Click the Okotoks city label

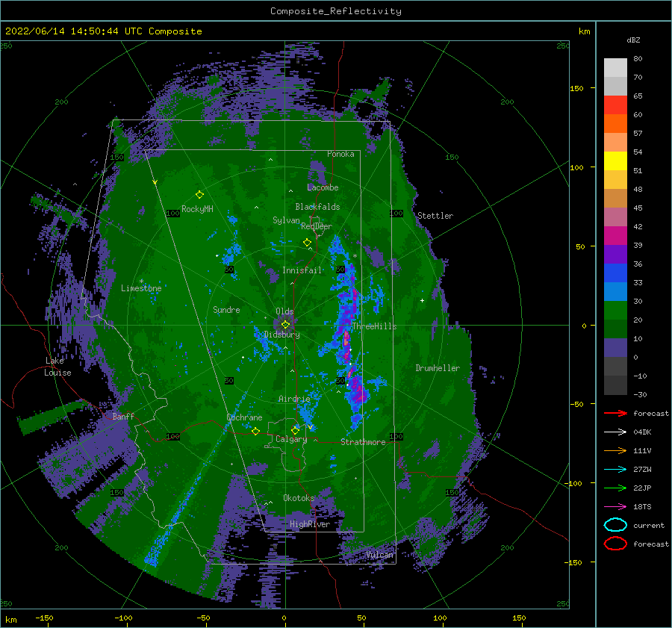(299, 497)
